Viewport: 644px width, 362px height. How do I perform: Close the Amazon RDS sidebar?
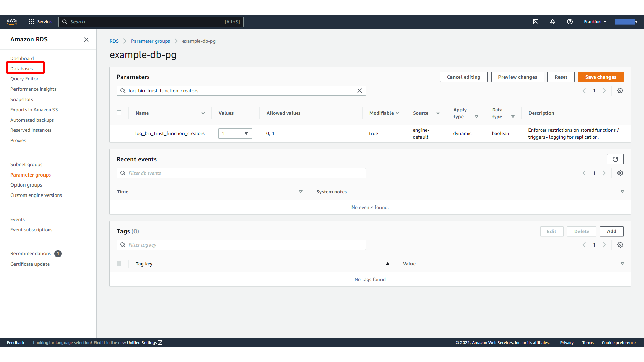coord(86,40)
